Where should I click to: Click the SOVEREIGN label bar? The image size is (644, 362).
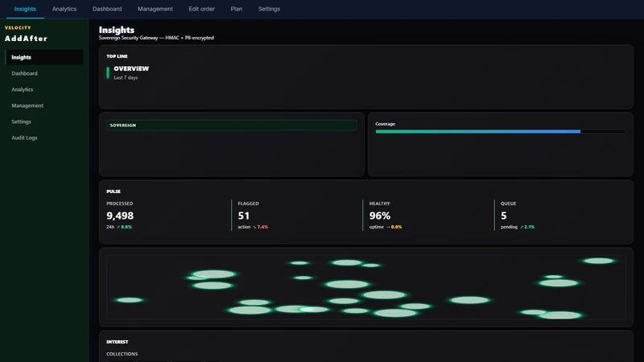232,125
